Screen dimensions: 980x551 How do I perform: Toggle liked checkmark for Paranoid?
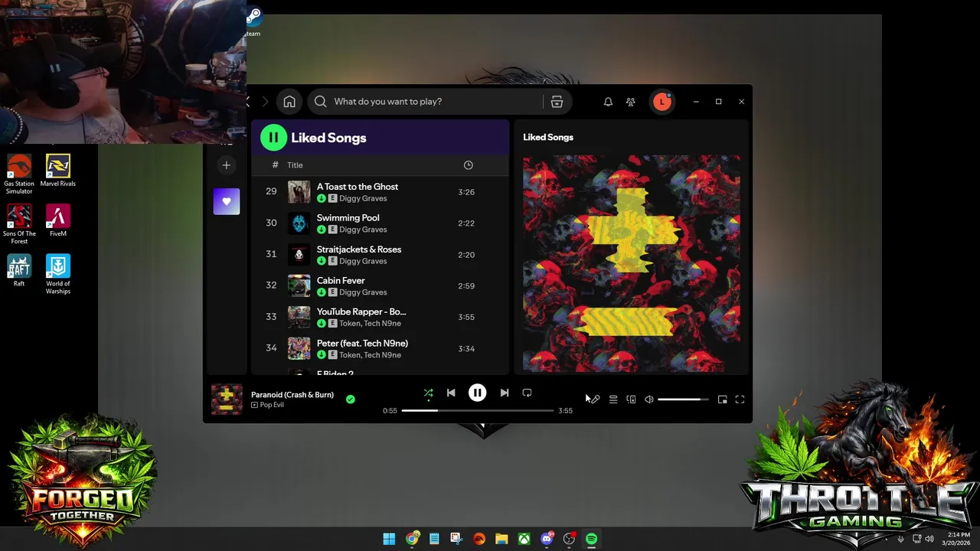[350, 399]
